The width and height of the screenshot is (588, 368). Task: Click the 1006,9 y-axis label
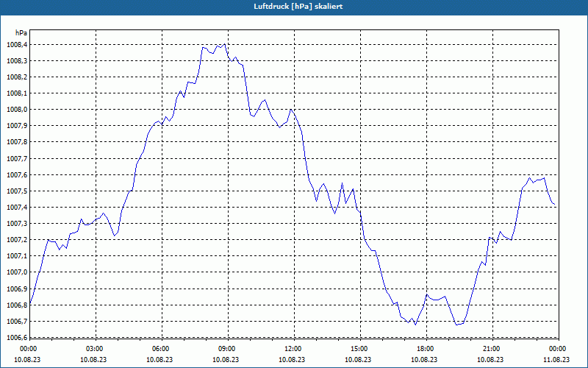coord(17,289)
